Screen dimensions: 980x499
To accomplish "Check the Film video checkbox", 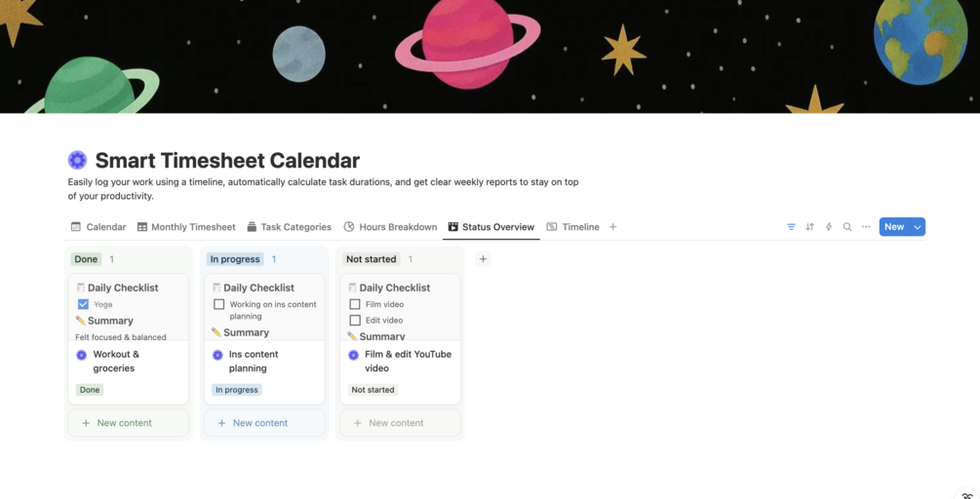I will tap(355, 304).
